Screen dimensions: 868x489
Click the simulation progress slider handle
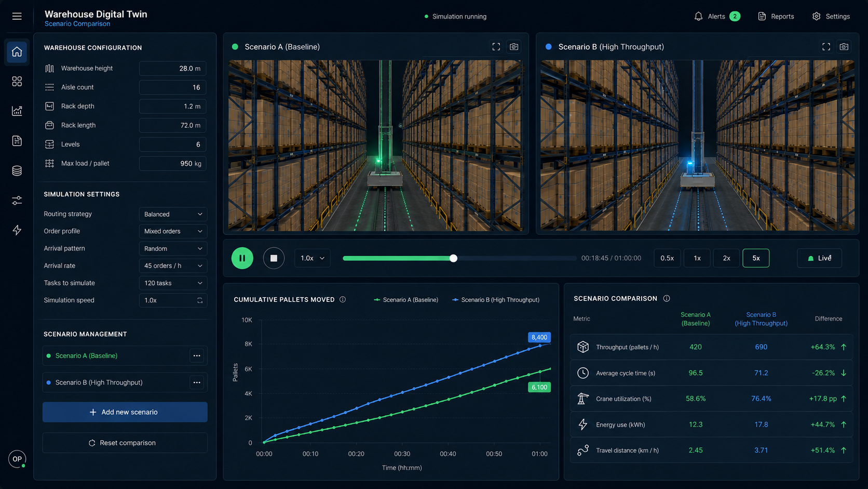click(x=453, y=258)
